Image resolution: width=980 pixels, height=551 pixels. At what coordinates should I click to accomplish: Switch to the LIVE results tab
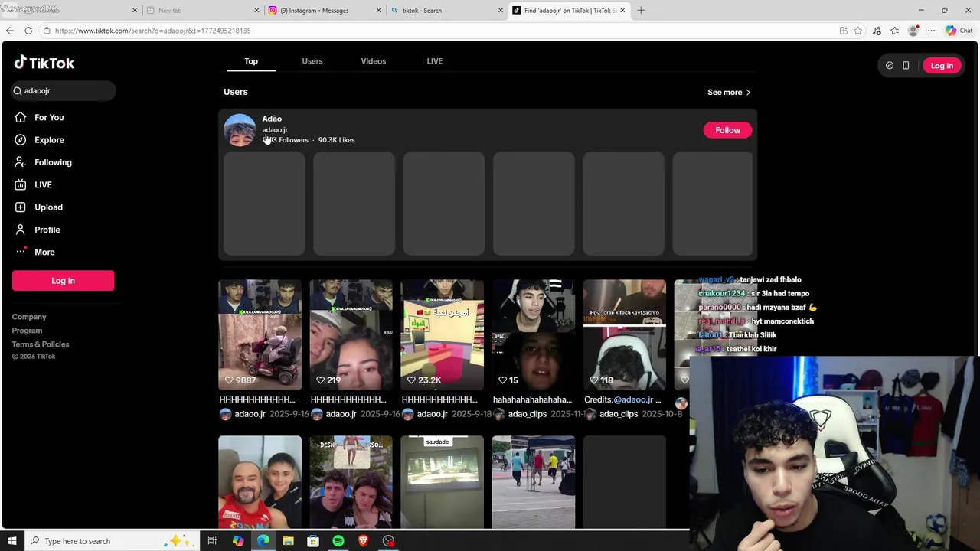click(435, 61)
